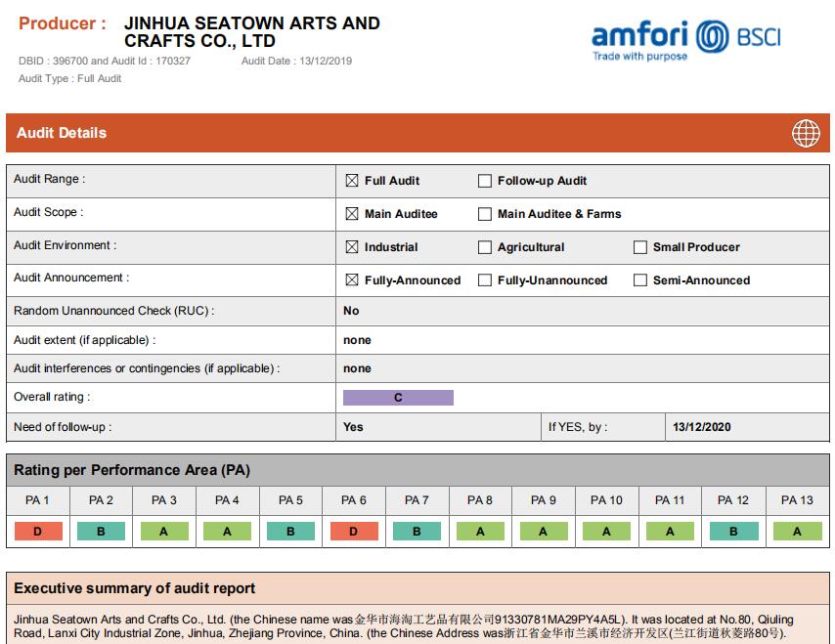835x644 pixels.
Task: Toggle the Fully-Announced checkbox
Action: (351, 279)
